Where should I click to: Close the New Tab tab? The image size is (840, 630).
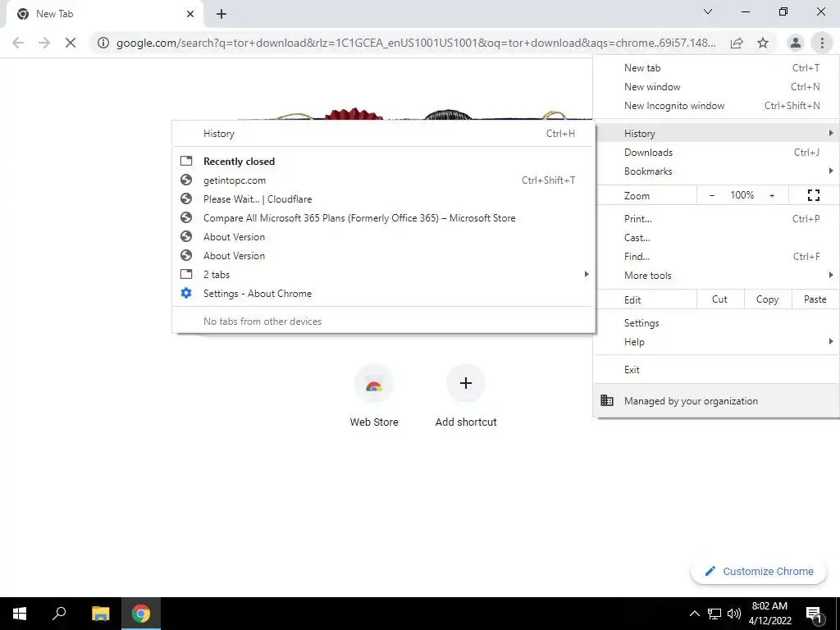(190, 14)
